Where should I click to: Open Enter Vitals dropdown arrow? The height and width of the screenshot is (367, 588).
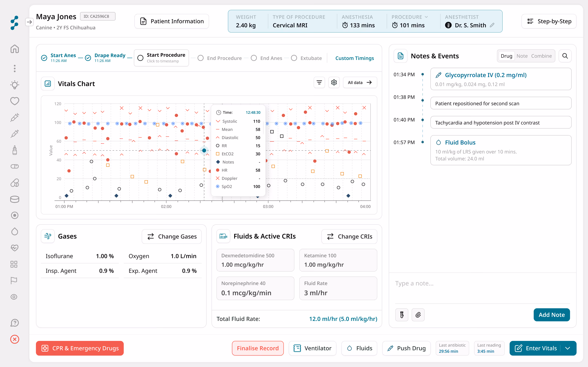pyautogui.click(x=568, y=348)
